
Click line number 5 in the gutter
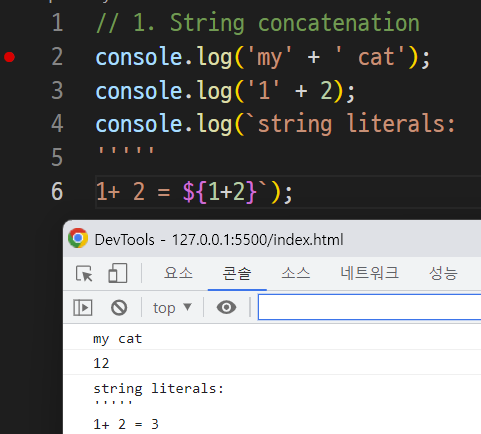(x=57, y=157)
